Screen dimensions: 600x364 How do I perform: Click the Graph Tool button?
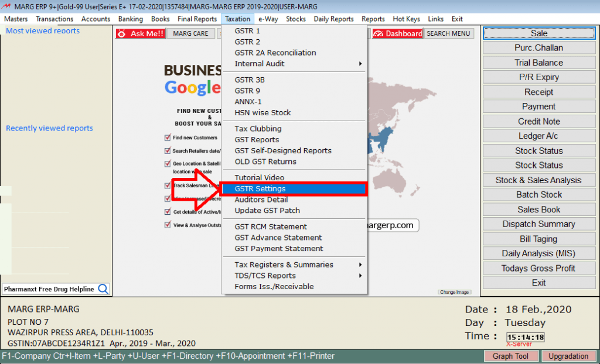coord(510,356)
